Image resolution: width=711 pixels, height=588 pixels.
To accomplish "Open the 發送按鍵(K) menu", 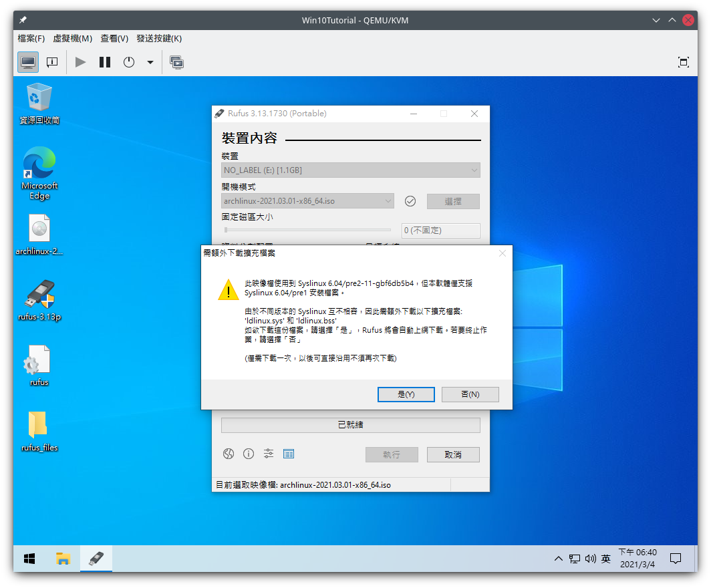I will (159, 39).
